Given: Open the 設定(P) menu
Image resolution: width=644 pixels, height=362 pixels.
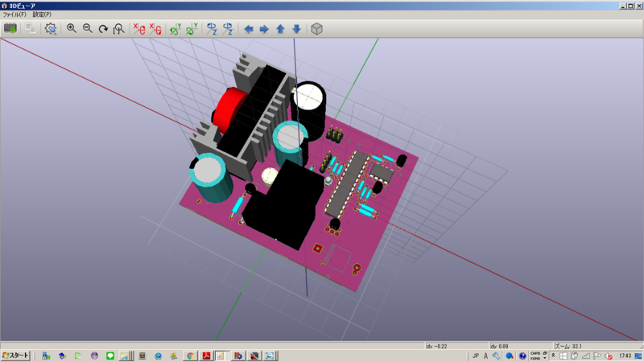Looking at the screenshot, I should click(42, 14).
